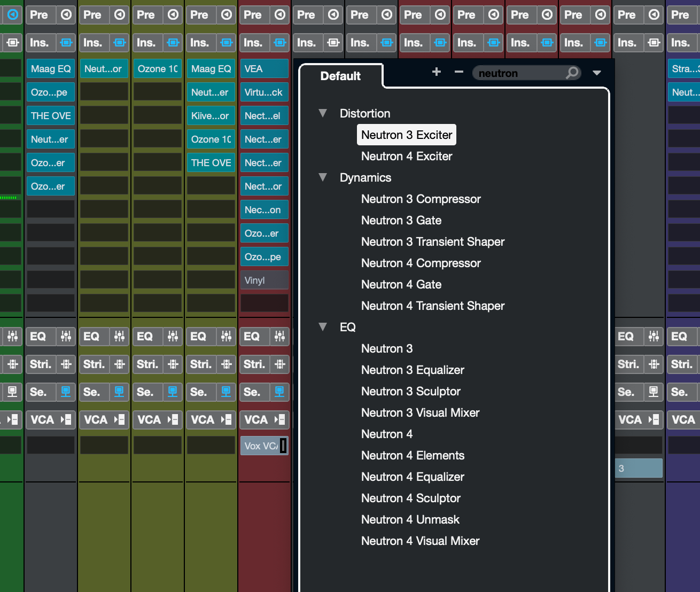
Task: Choose Neutron 3 Gate from the list
Action: pos(401,220)
